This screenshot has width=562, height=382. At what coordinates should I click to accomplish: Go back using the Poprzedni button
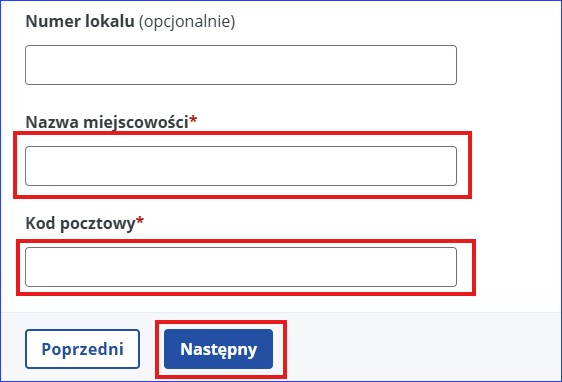[82, 349]
